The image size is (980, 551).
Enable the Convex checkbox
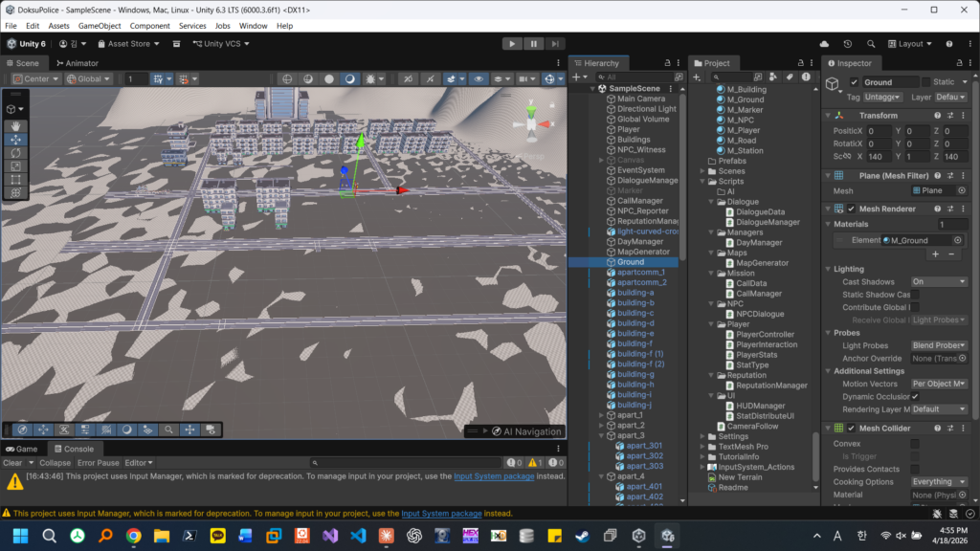[x=915, y=444]
